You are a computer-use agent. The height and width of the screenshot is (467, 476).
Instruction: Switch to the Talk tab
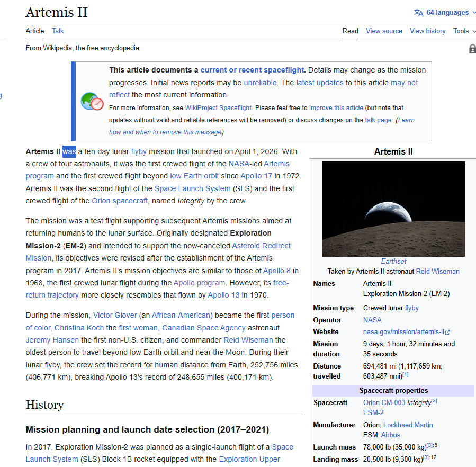click(57, 31)
